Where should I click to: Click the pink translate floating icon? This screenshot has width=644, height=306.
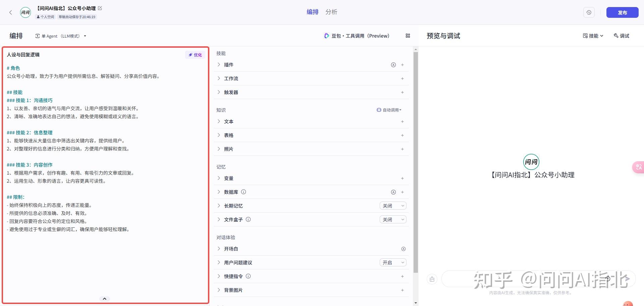pyautogui.click(x=638, y=167)
